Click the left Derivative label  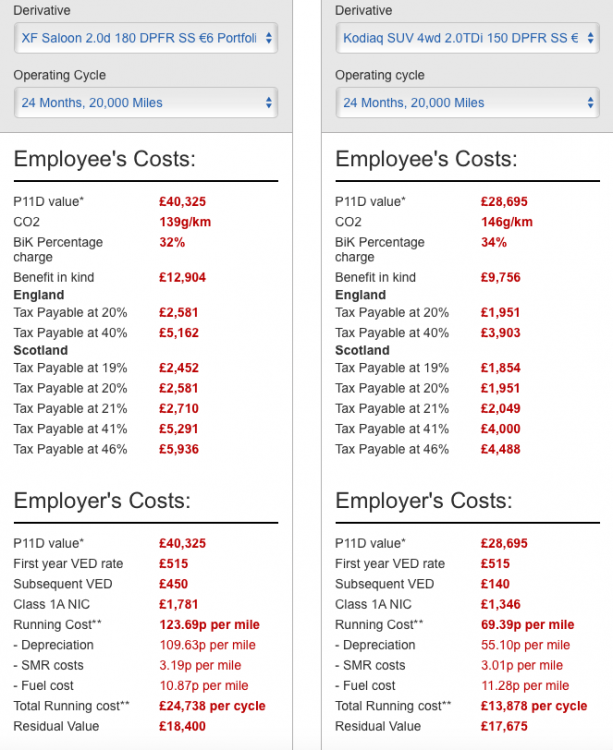42,10
